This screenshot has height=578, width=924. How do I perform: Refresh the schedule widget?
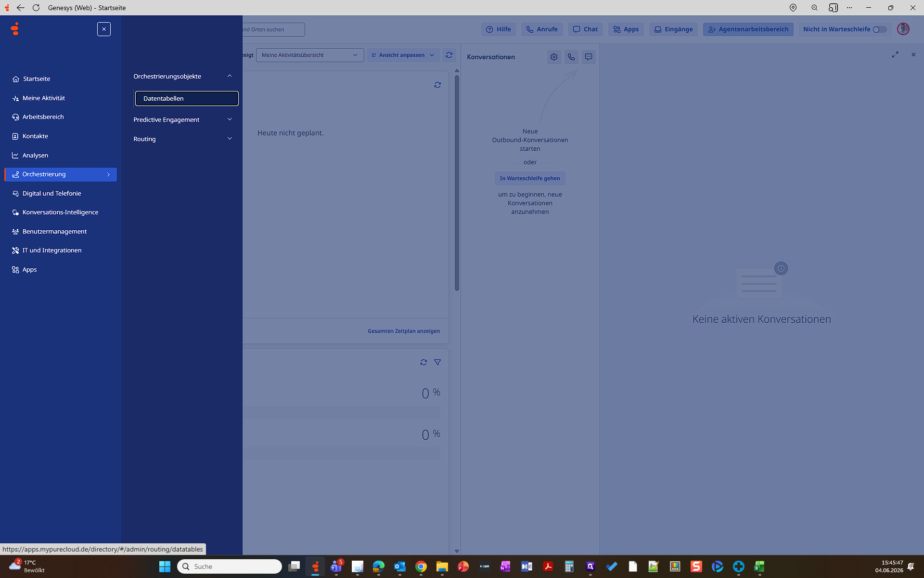[x=437, y=85]
